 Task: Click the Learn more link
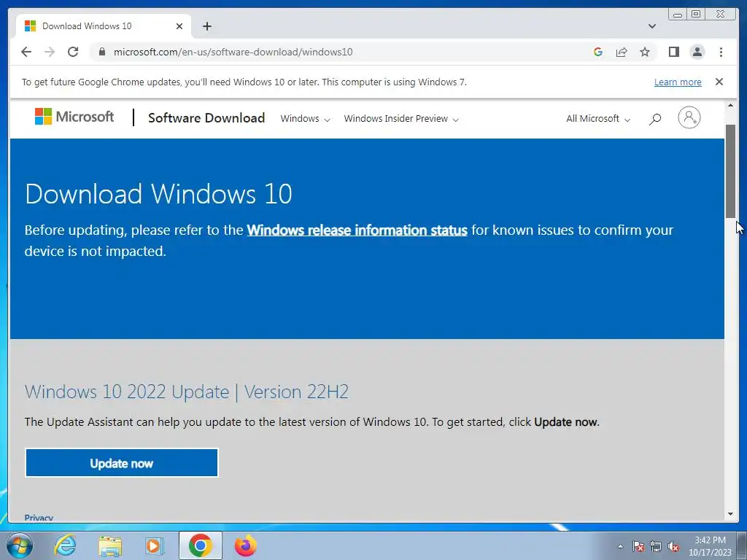coord(678,82)
